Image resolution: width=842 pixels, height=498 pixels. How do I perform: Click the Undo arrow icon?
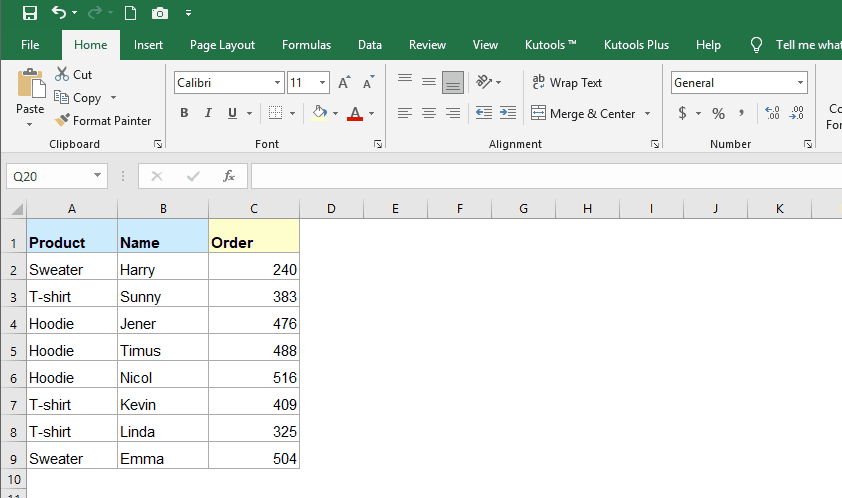click(59, 13)
